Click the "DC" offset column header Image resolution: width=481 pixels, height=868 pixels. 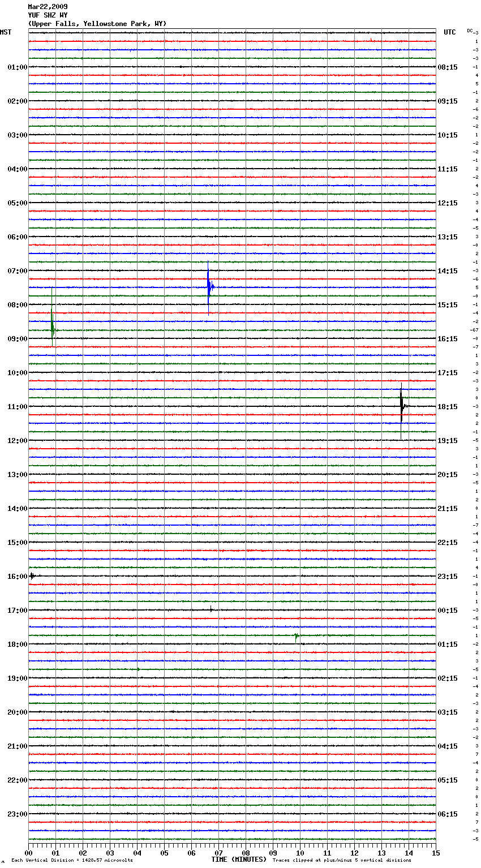pos(470,31)
